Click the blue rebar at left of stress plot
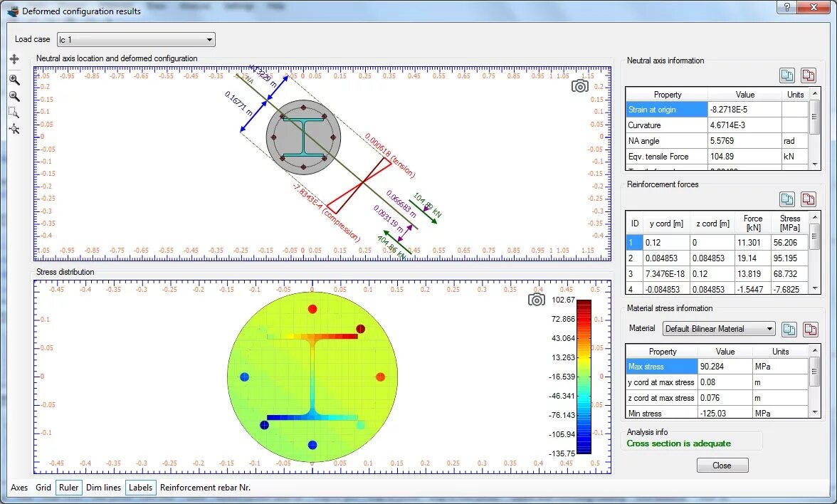This screenshot has height=504, width=837. [245, 377]
